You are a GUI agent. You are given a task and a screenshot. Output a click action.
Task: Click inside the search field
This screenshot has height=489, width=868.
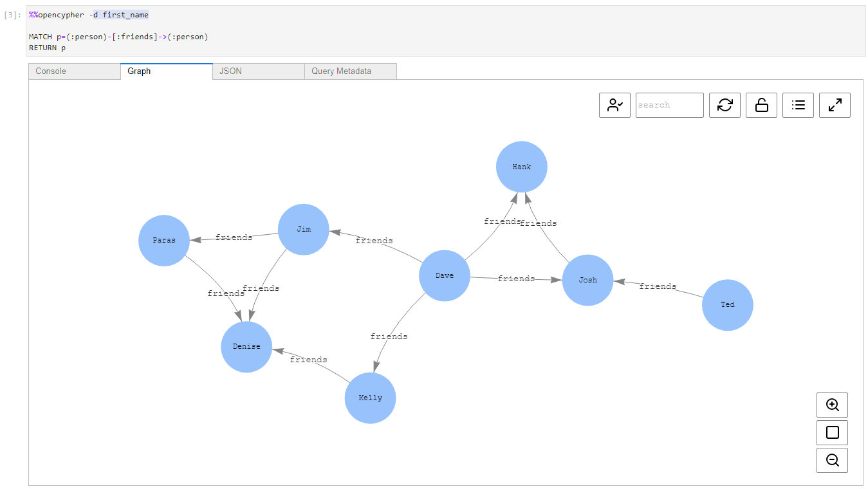pyautogui.click(x=669, y=105)
